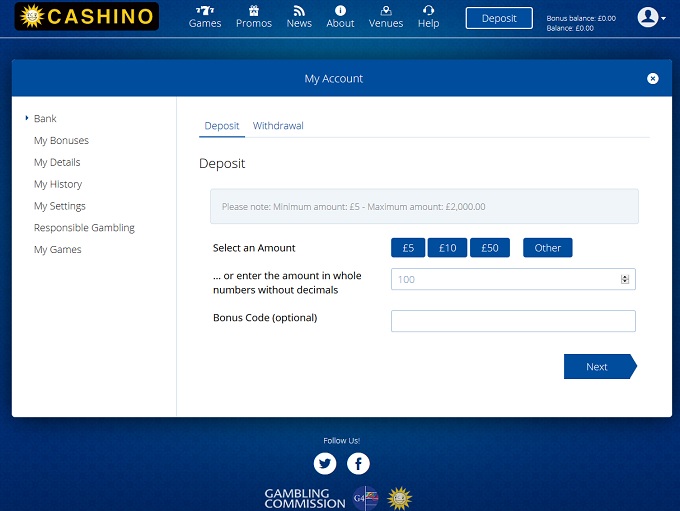Switch to the Withdrawal tab
The image size is (680, 511).
pyautogui.click(x=278, y=126)
